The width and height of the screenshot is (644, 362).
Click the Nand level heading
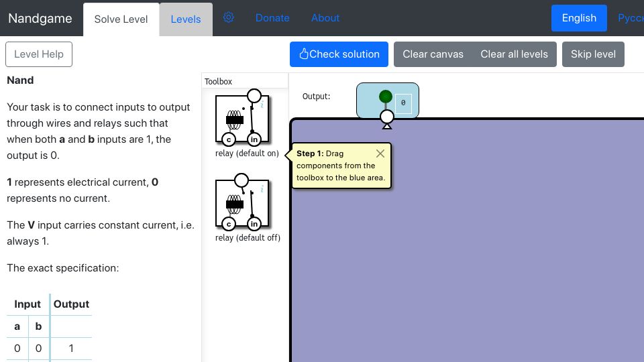(21, 80)
